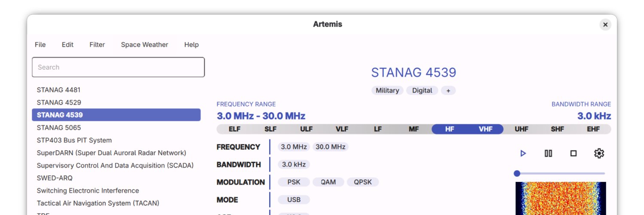Select SuperDARN radar network entry

point(116,153)
